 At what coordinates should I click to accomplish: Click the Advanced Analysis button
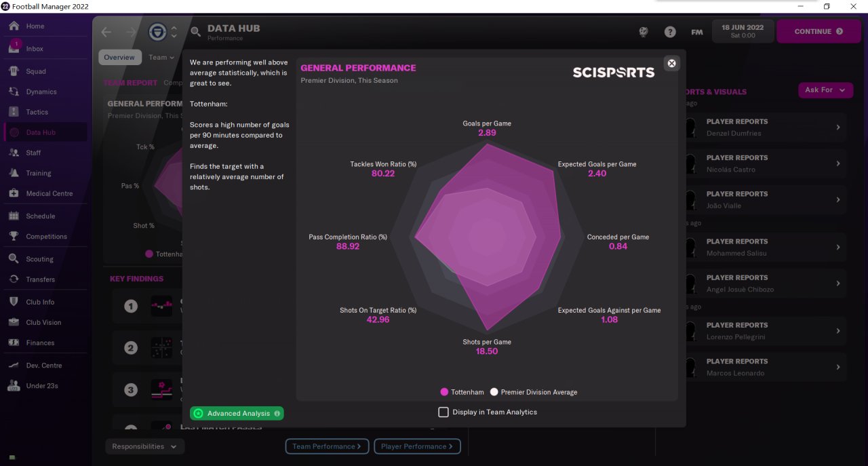[x=237, y=413]
